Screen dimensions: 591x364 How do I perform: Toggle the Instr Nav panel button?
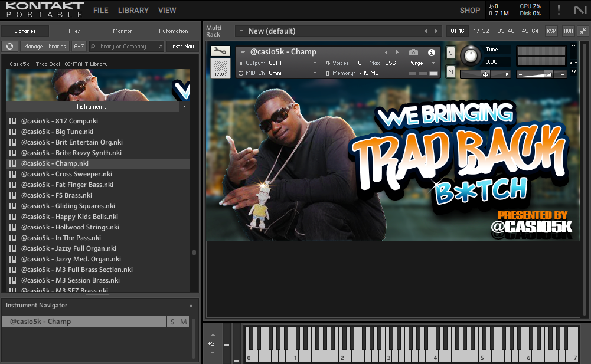pos(182,47)
